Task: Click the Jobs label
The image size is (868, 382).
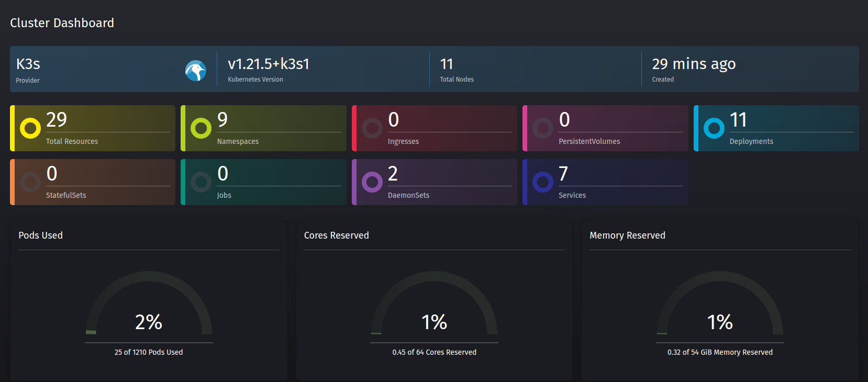Action: pyautogui.click(x=224, y=195)
